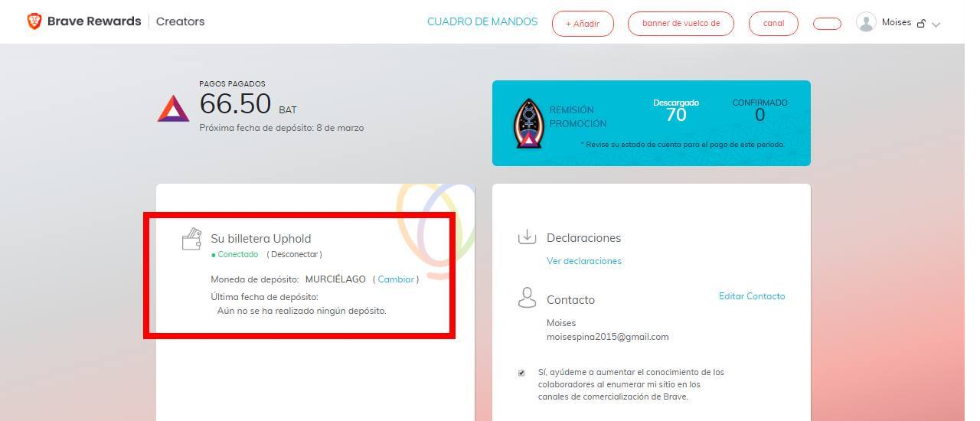Click the Contacto person icon

[527, 298]
